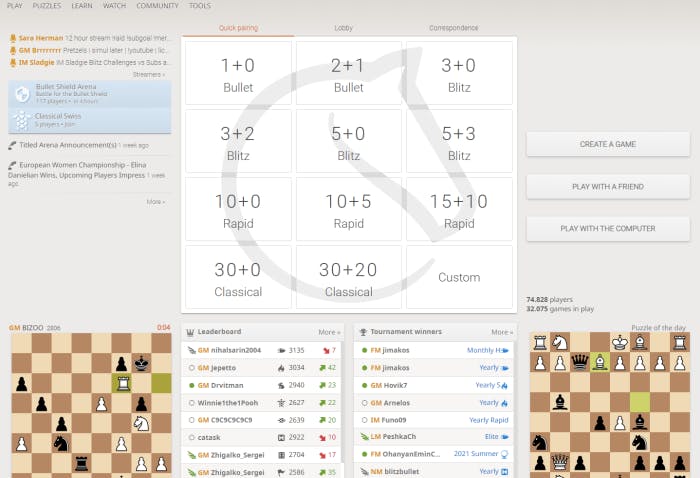Select the 10+0 Rapid quick pairing tile

(238, 211)
